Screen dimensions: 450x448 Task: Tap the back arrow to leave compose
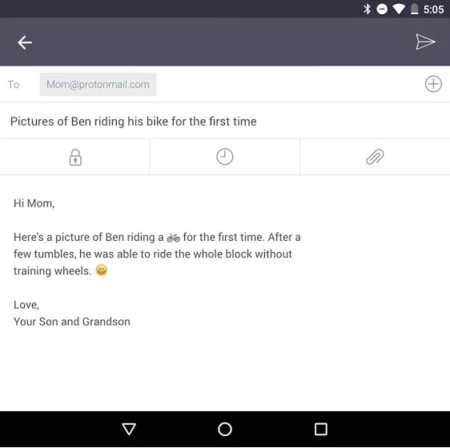pos(25,43)
